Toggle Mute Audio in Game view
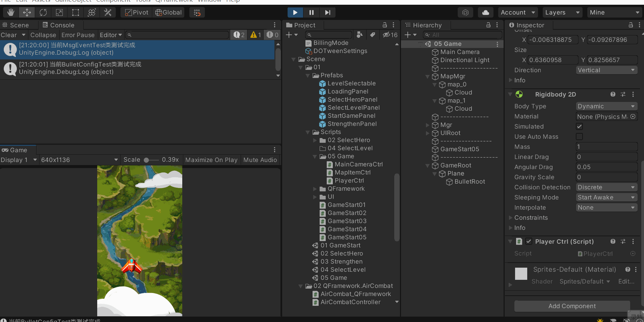Viewport: 644px width, 322px height. [260, 160]
